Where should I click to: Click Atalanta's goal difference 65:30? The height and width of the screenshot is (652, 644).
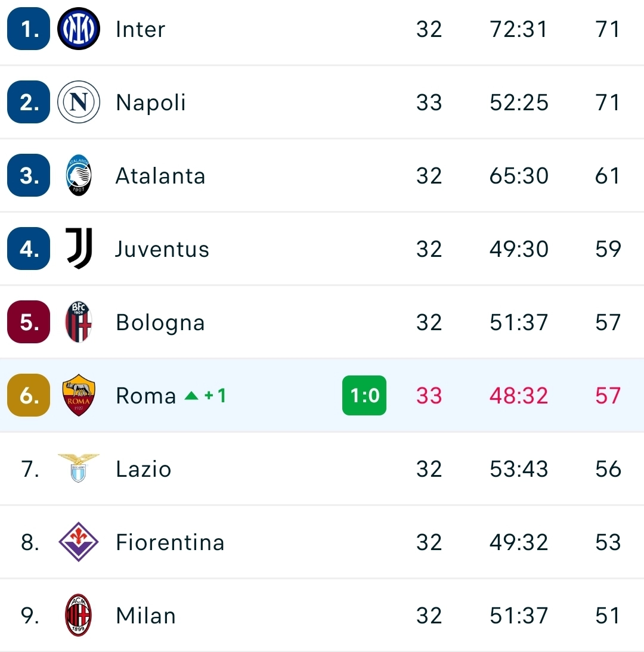coord(519,175)
